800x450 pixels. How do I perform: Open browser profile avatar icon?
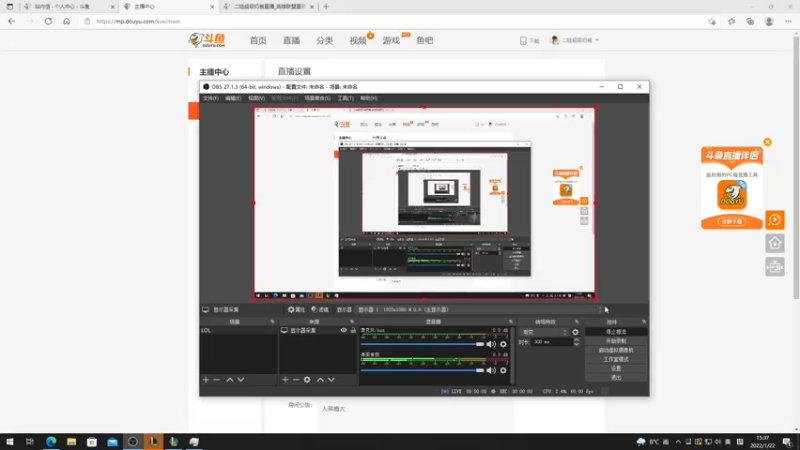click(x=769, y=21)
